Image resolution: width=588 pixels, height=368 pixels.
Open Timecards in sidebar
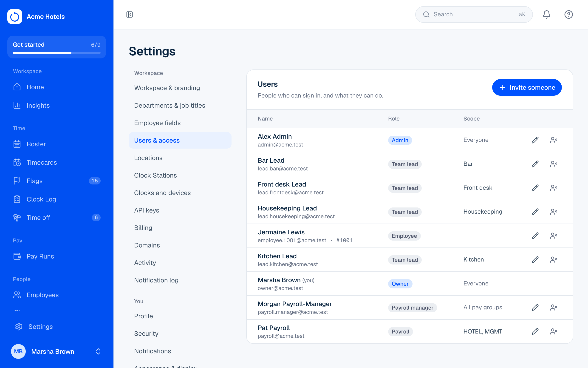pos(57,162)
